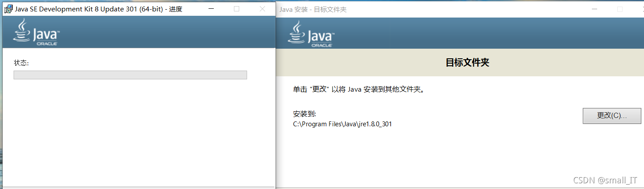Click the text 单击 "更改" 以将 Java 安装到其他文件夹
This screenshot has width=644, height=189.
coord(359,89)
